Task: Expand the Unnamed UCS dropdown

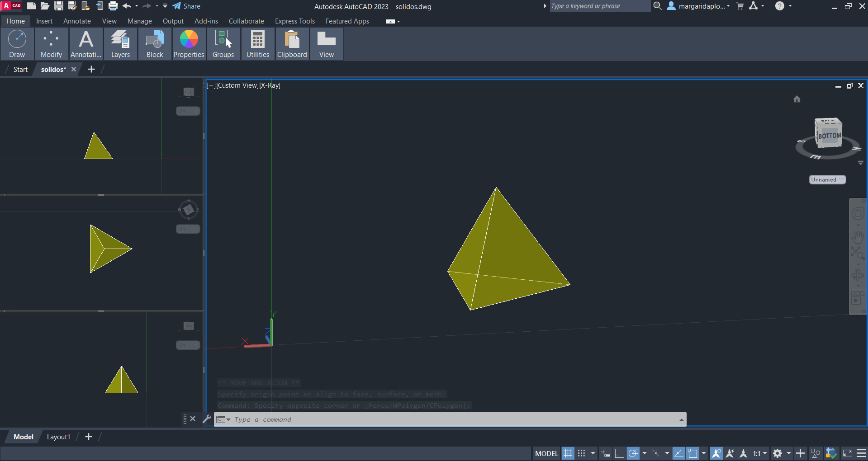Action: [x=827, y=179]
